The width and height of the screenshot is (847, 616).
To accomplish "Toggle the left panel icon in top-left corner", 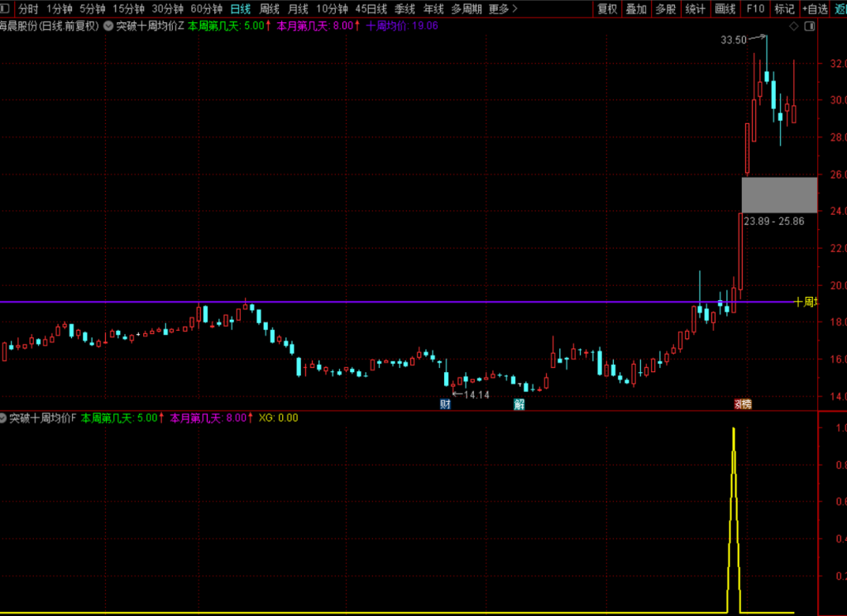I will coord(4,8).
